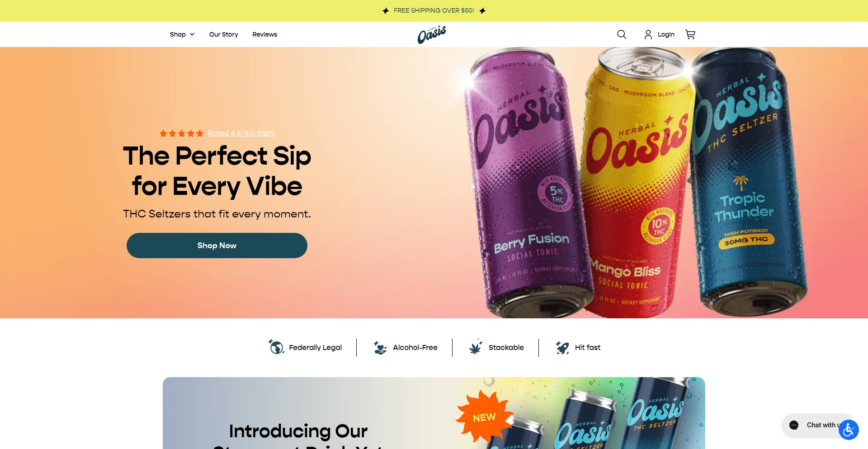Viewport: 868px width, 449px height.
Task: Go to the Reviews page
Action: (x=264, y=34)
